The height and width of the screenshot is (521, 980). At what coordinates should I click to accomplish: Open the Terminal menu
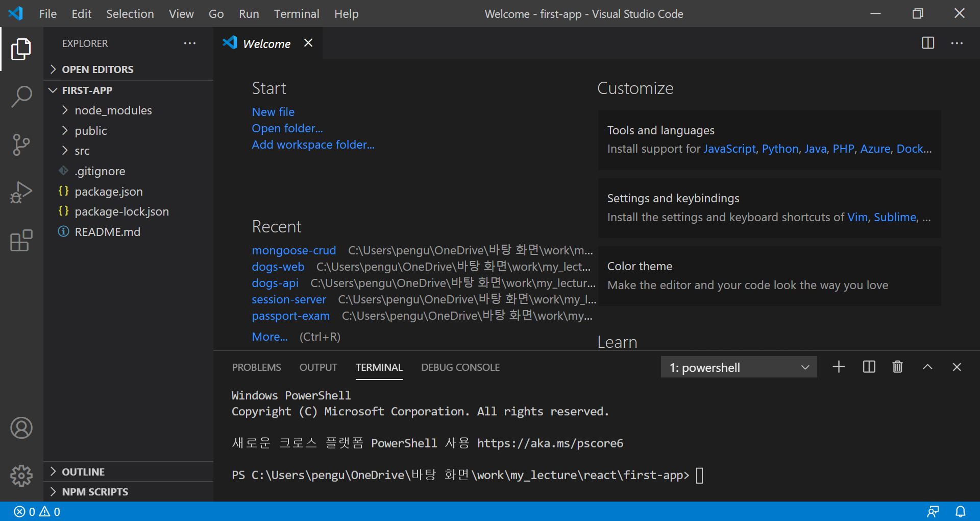(x=297, y=14)
